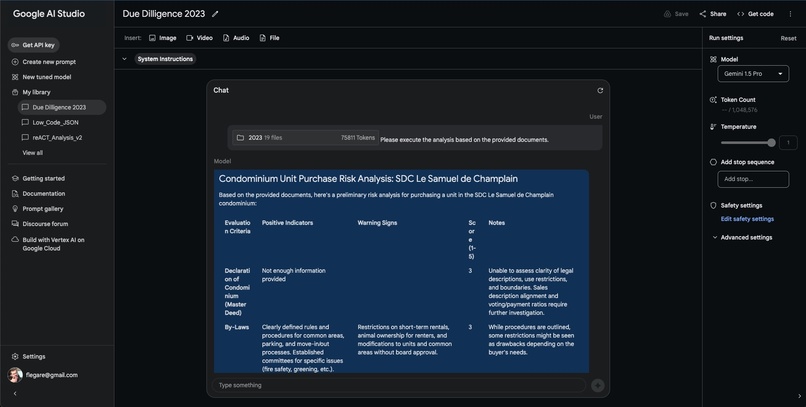This screenshot has height=407, width=806.
Task: Click the chat refresh icon
Action: (600, 90)
